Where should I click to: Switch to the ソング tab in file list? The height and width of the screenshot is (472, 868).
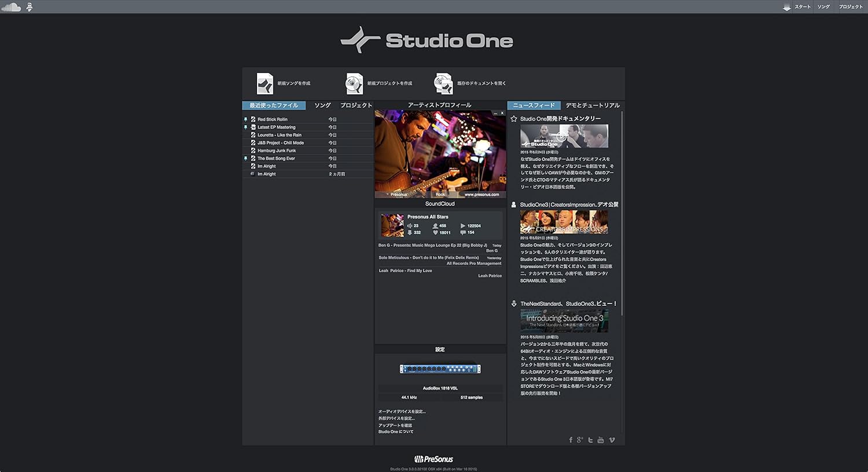pyautogui.click(x=322, y=105)
